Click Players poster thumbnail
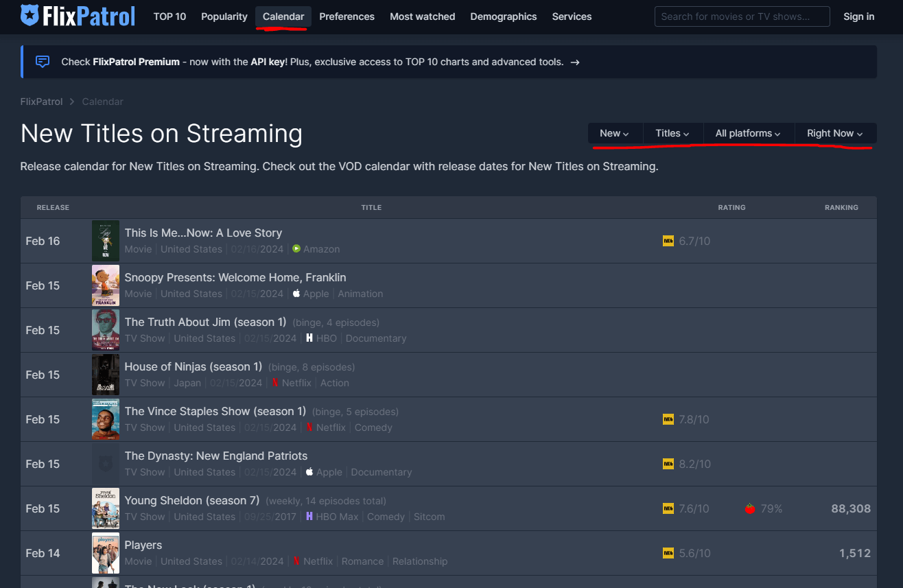The image size is (903, 588). pos(106,553)
